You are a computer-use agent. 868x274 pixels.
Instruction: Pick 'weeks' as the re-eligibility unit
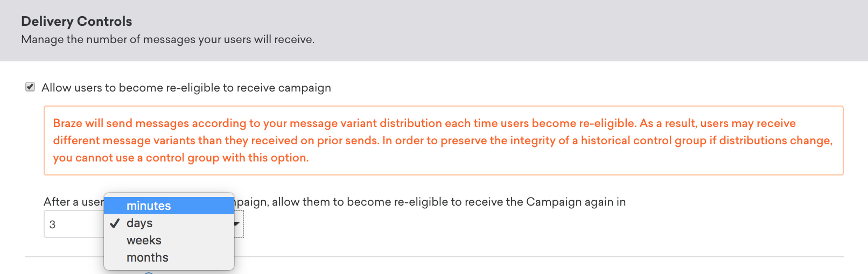[144, 240]
